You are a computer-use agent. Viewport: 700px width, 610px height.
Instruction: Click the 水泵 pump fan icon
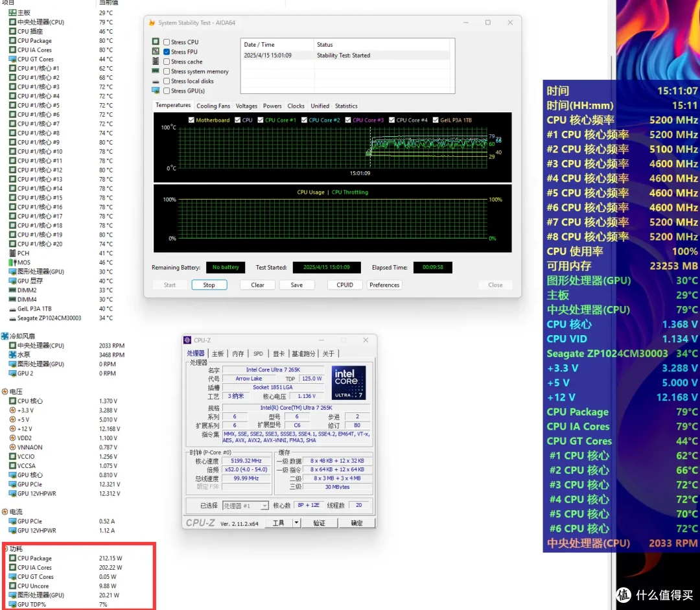click(x=12, y=355)
